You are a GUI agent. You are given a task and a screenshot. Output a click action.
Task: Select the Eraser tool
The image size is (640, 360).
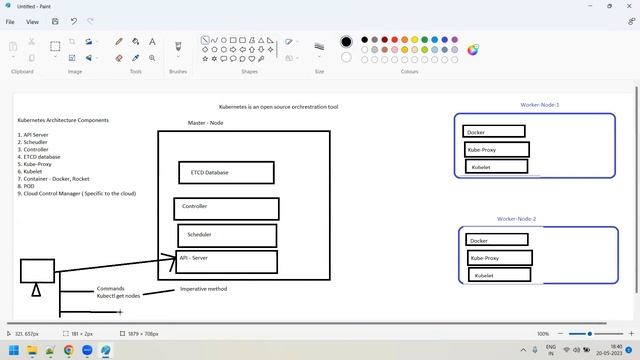(119, 58)
